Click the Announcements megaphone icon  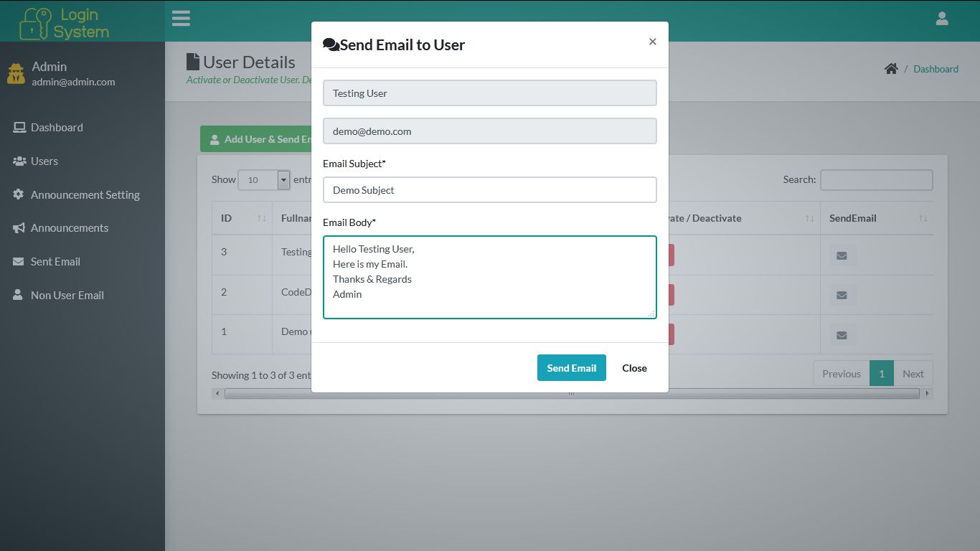tap(19, 227)
